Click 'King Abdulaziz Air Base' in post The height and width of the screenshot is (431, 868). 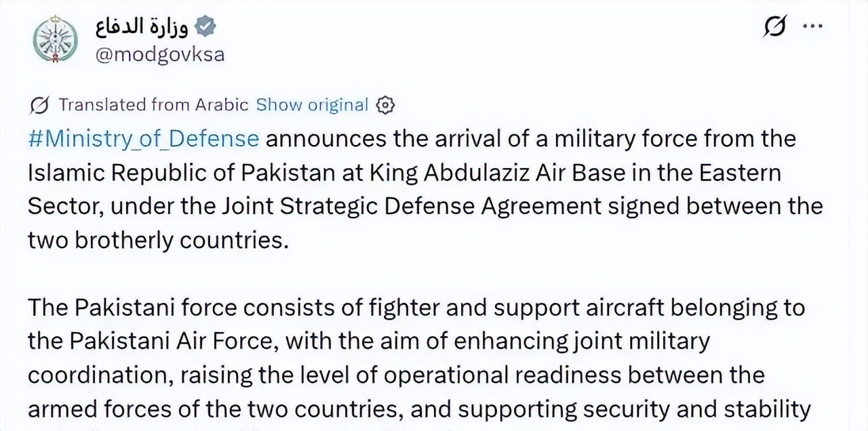tap(524, 173)
